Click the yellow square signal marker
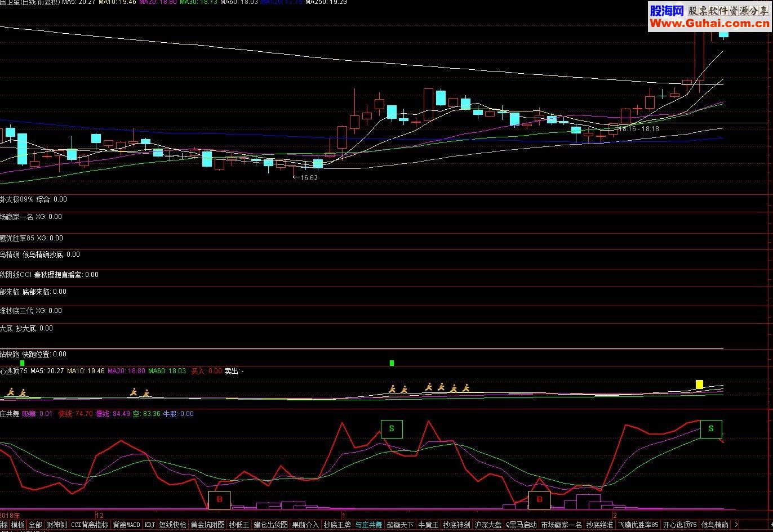 click(x=699, y=385)
